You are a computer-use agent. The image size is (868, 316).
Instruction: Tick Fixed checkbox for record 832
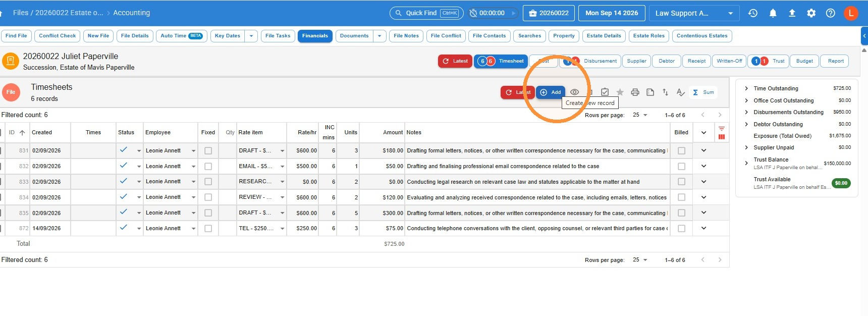[x=208, y=167]
